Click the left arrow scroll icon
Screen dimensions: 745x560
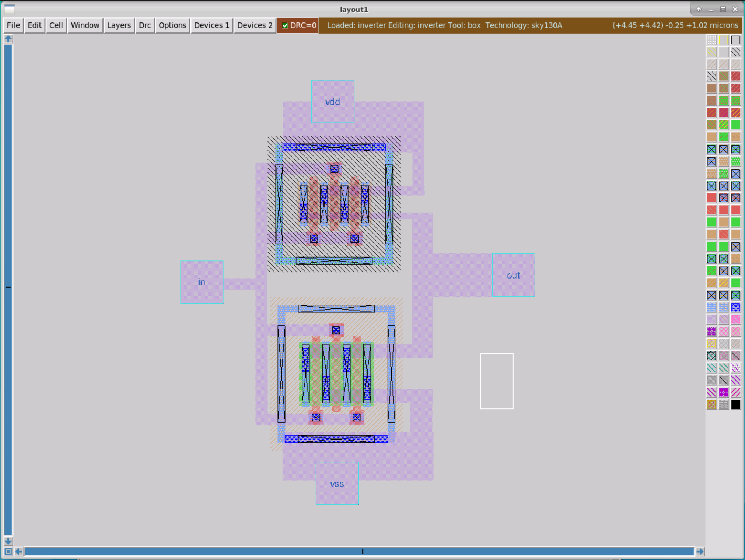tap(19, 552)
